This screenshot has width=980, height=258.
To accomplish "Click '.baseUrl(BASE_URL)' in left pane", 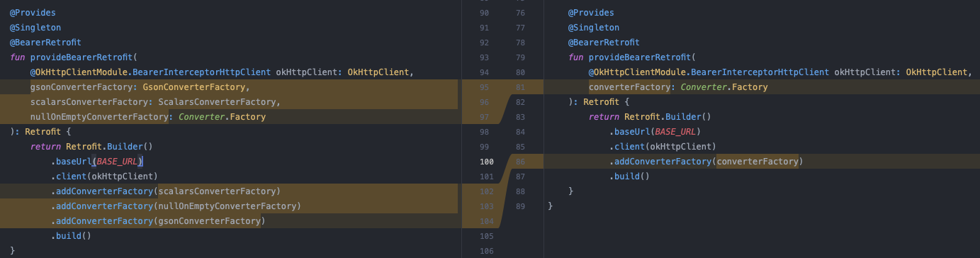I will point(96,162).
